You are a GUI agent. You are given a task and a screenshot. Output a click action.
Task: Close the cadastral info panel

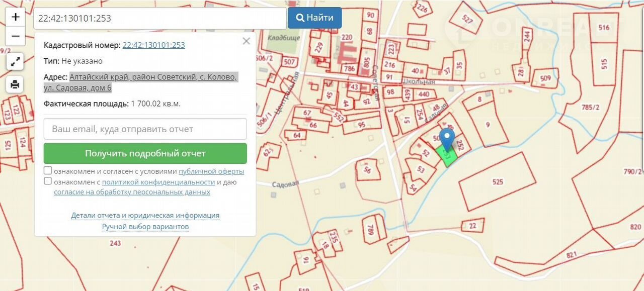246,41
